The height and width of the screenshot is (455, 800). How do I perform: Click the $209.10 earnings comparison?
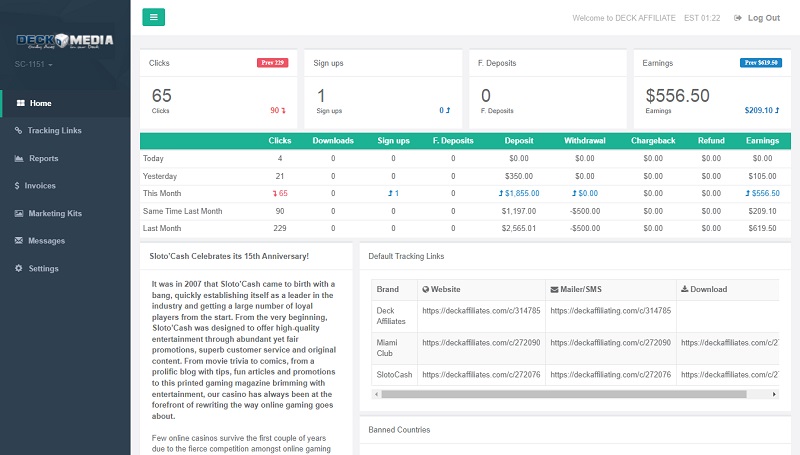click(762, 110)
